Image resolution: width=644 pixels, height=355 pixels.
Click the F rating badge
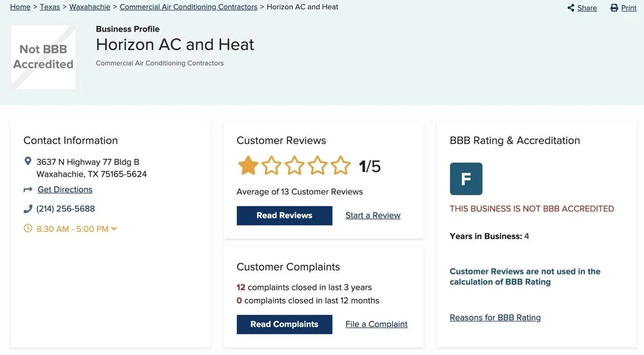(466, 178)
